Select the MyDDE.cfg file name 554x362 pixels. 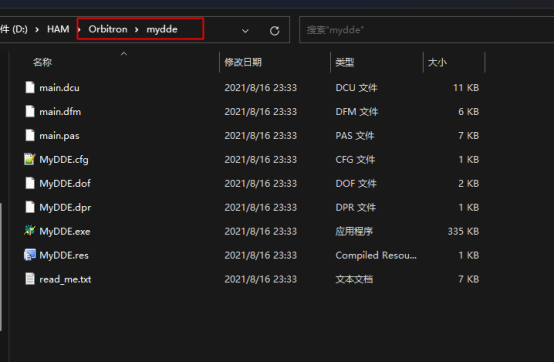coord(64,160)
